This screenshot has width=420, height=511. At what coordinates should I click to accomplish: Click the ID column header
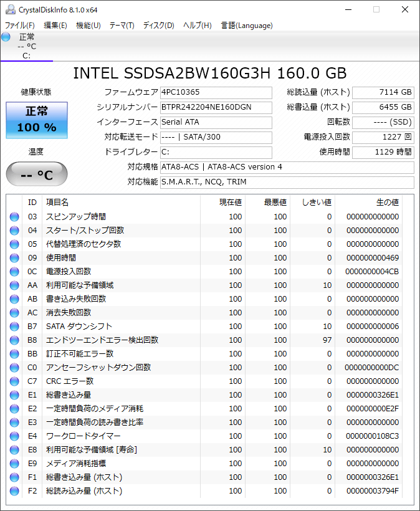pyautogui.click(x=32, y=203)
